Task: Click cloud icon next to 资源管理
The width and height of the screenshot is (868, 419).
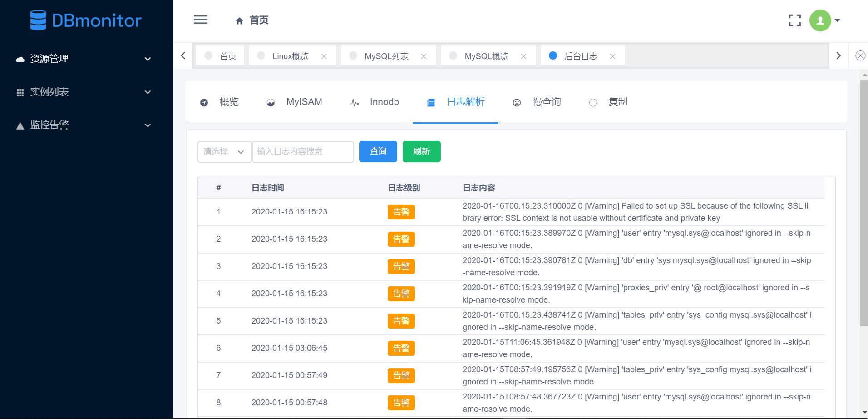Action: coord(20,59)
